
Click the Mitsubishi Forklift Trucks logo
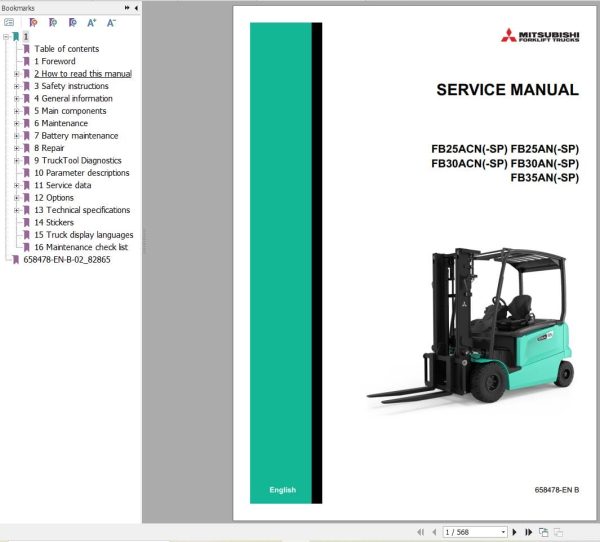click(540, 35)
